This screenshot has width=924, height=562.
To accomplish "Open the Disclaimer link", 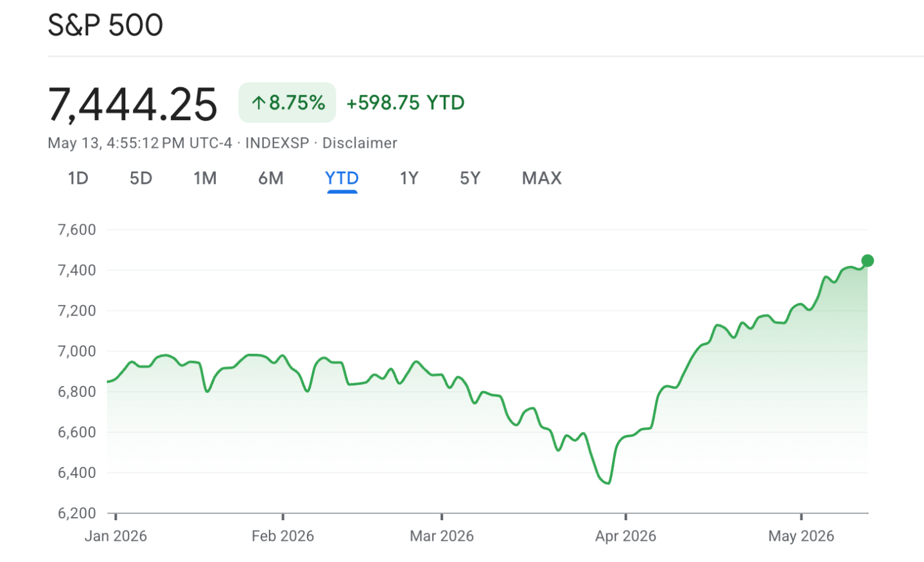I will point(360,143).
